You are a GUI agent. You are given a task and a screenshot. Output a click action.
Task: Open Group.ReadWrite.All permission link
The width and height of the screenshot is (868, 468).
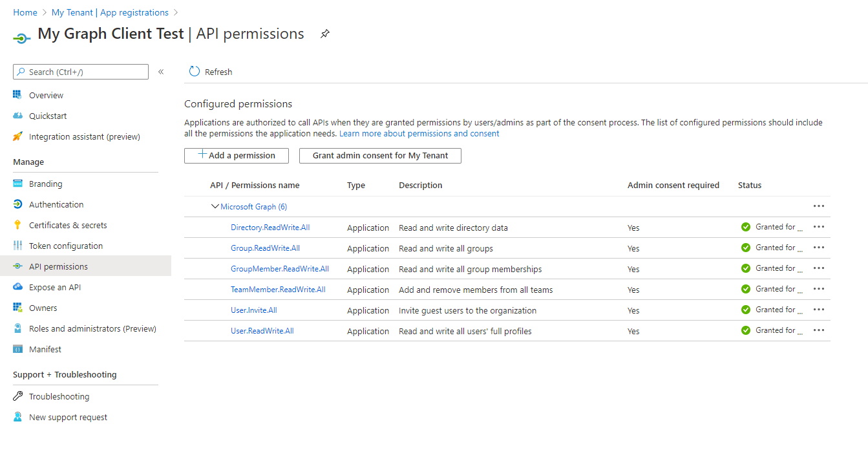(265, 248)
